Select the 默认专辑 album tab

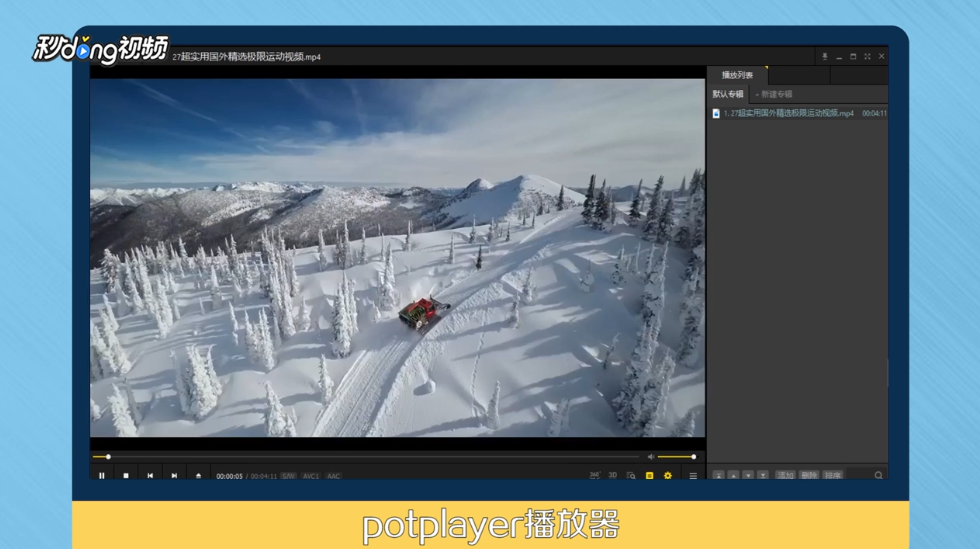[x=728, y=94]
